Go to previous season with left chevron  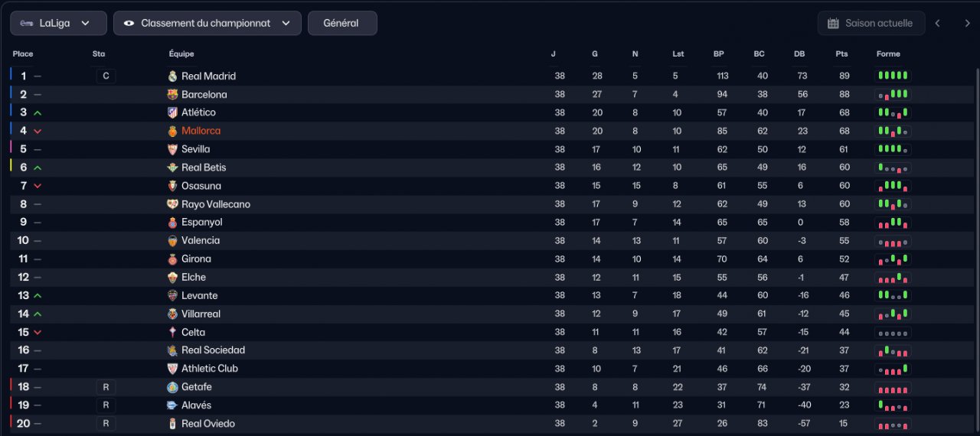point(937,24)
